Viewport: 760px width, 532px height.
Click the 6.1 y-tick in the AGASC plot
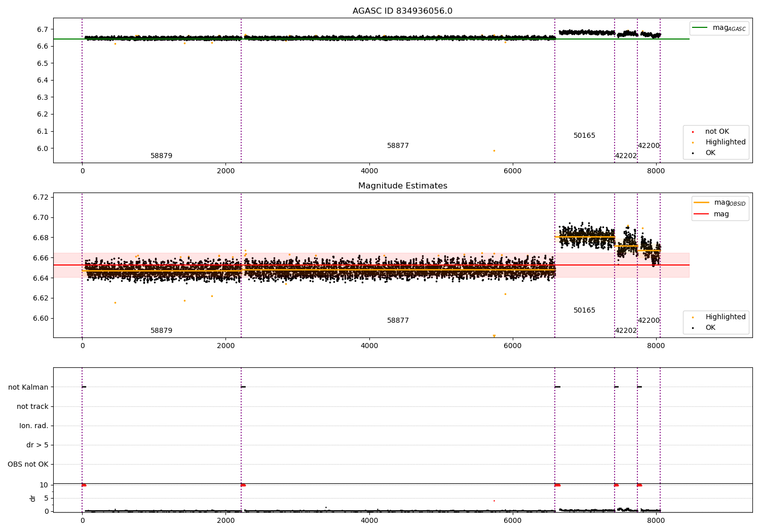[43, 131]
